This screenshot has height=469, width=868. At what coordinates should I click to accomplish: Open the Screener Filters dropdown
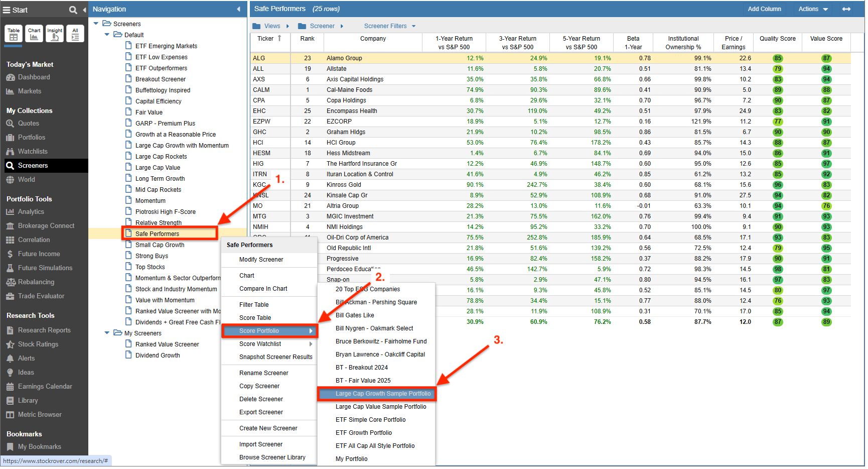click(390, 26)
